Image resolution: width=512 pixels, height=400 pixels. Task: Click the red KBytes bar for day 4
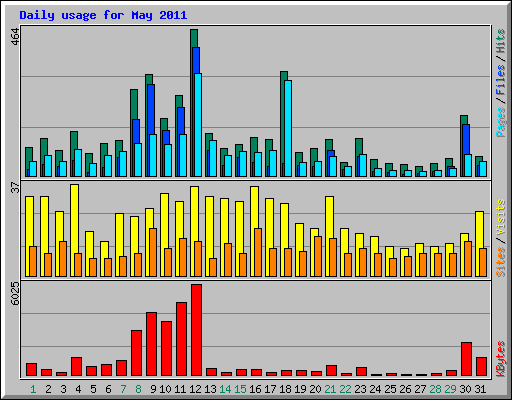click(76, 367)
